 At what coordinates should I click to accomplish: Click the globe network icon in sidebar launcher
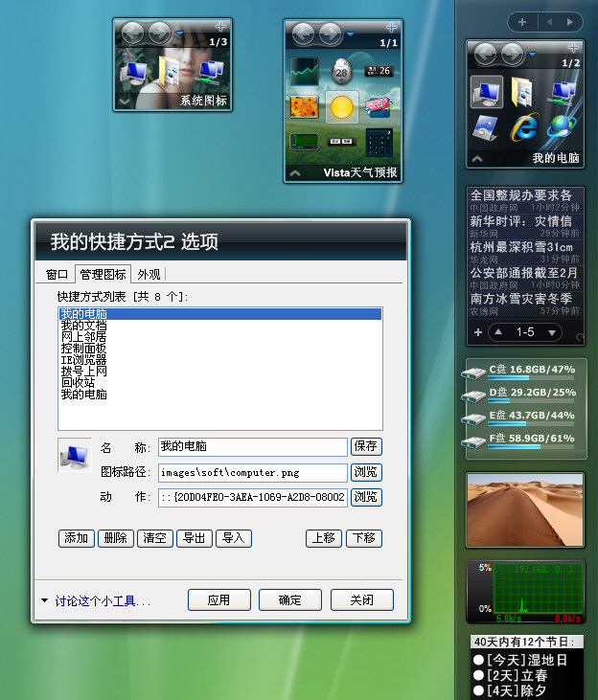pos(562,125)
